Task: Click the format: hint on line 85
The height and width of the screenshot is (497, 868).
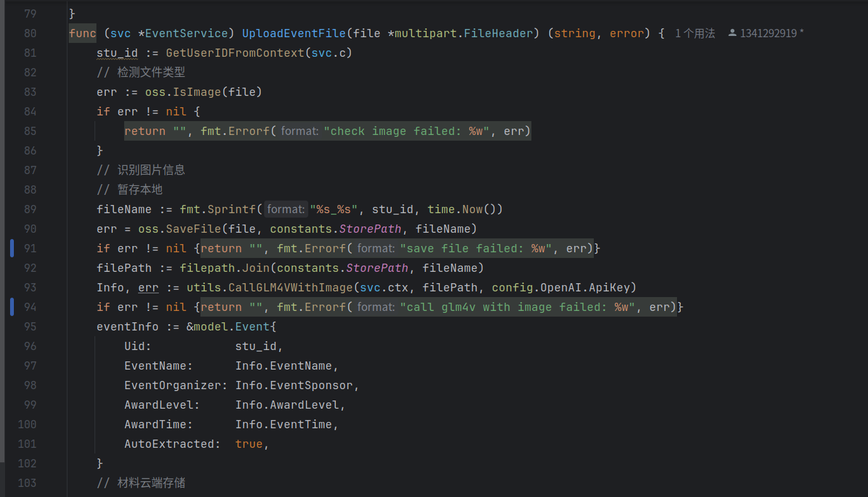Action: (300, 131)
